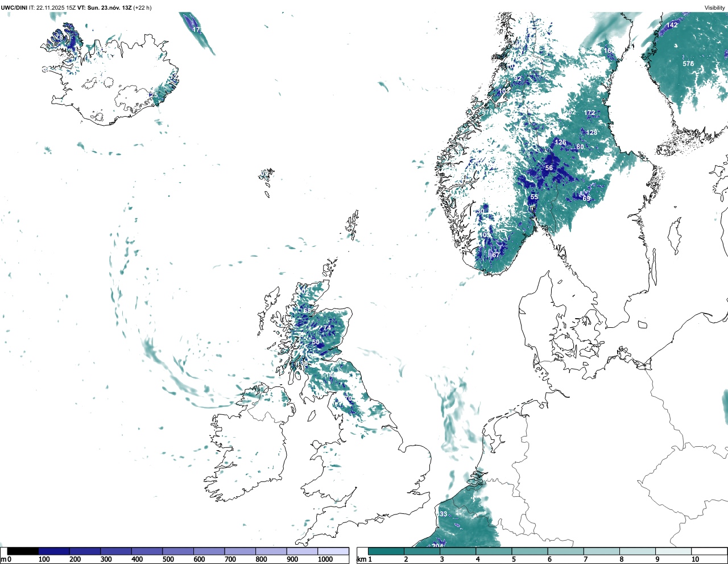This screenshot has width=728, height=564.
Task: Click the '80' visibility value over Sweden
Action: tap(580, 147)
